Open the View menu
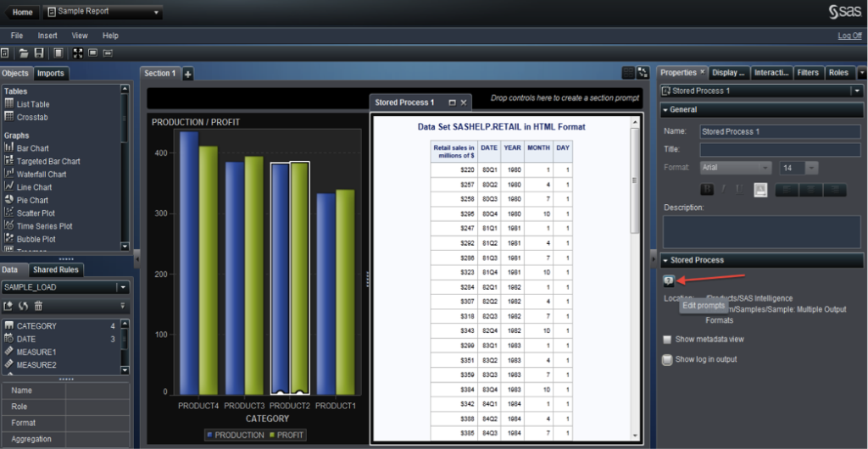The width and height of the screenshot is (868, 449). pos(80,36)
